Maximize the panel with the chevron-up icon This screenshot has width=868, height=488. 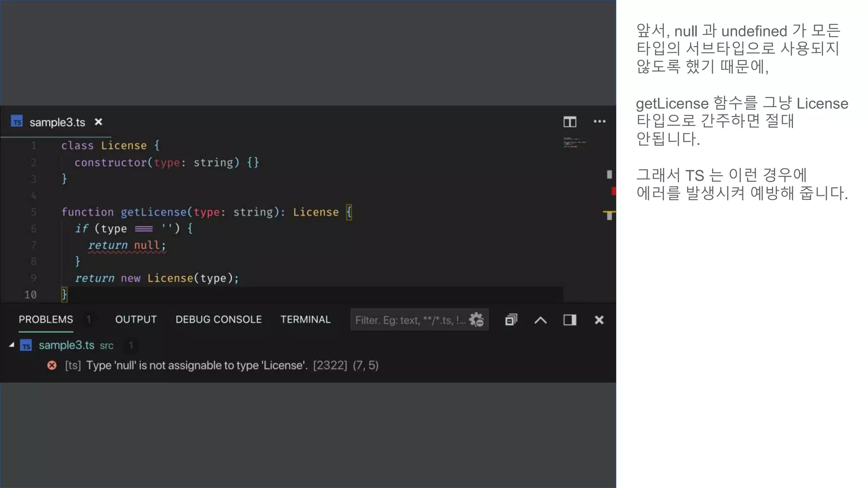click(540, 320)
